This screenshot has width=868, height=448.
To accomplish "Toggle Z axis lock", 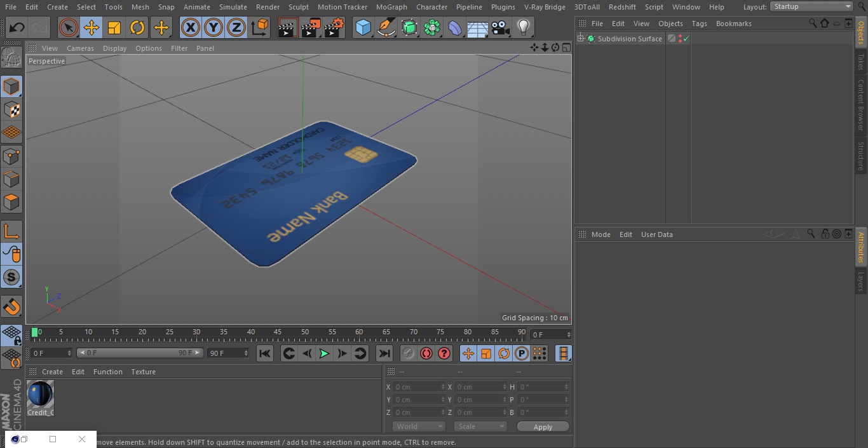I will pyautogui.click(x=236, y=27).
